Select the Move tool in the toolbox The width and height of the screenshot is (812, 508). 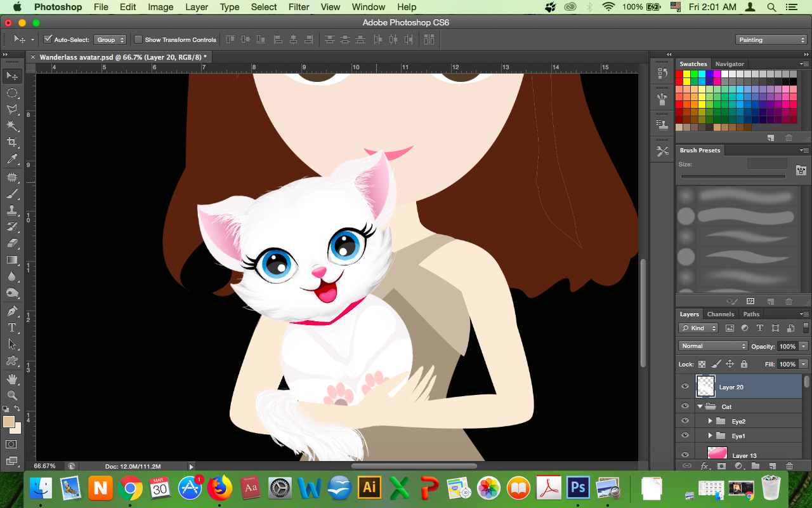click(x=12, y=76)
